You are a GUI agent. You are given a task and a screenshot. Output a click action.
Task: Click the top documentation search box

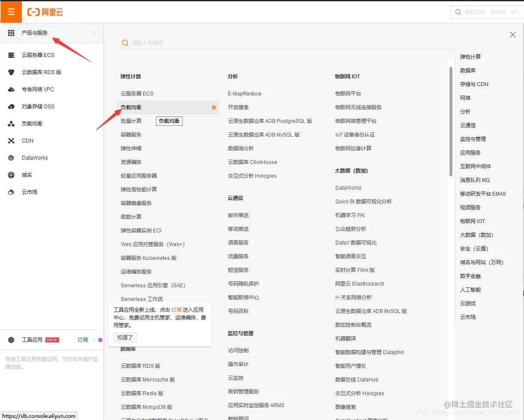tap(487, 12)
